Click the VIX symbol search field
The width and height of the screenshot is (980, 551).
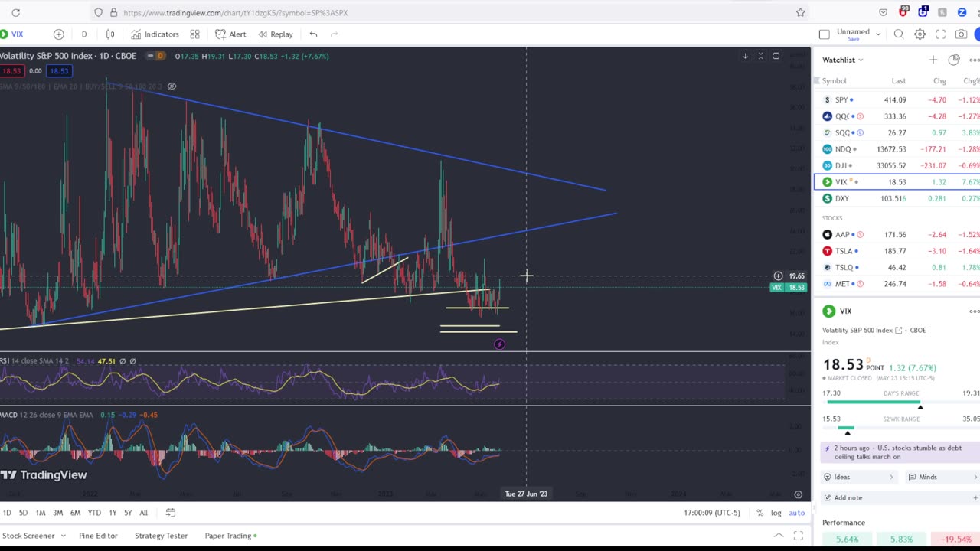17,34
